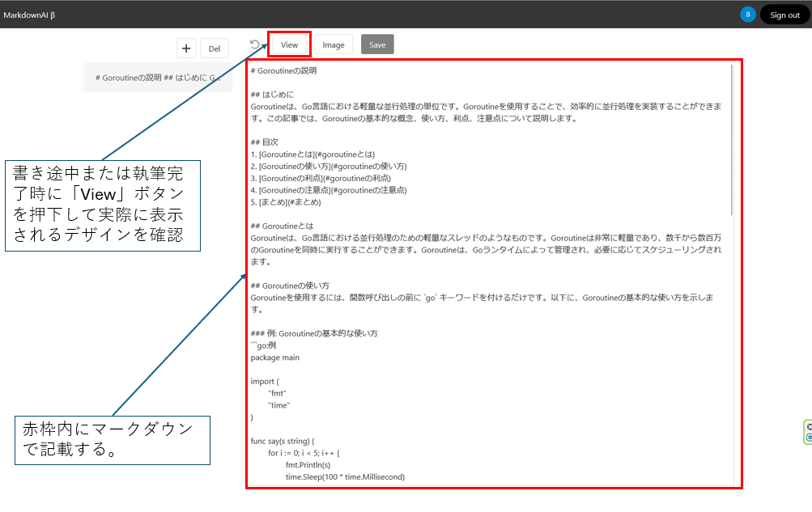The image size is (812, 512).
Task: Click the Del button
Action: click(x=215, y=49)
